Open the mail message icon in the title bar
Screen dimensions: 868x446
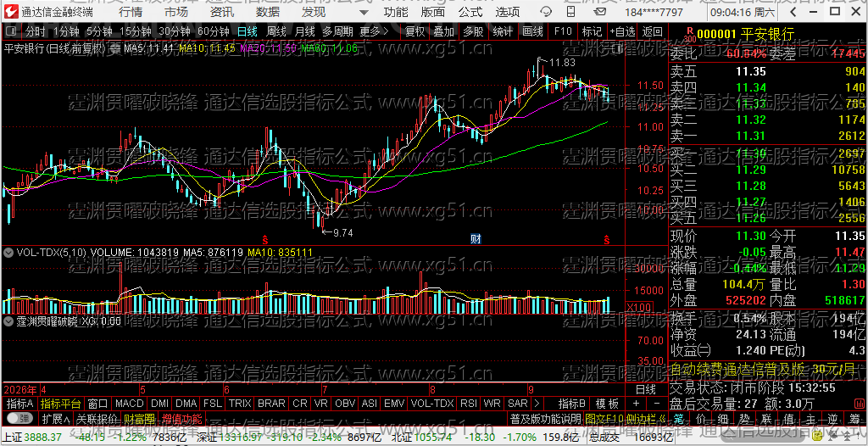coord(601,12)
